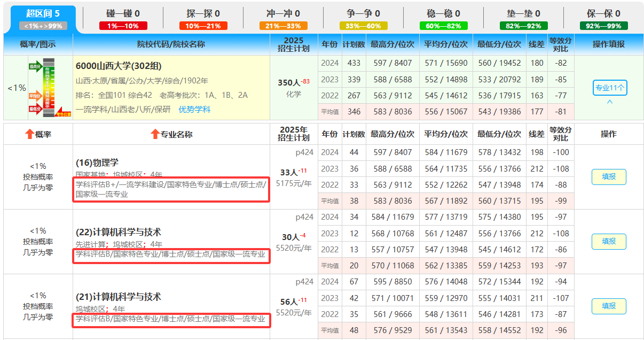Click the 考生位置 marker on probability chart
The image size is (644, 340).
(x=64, y=113)
